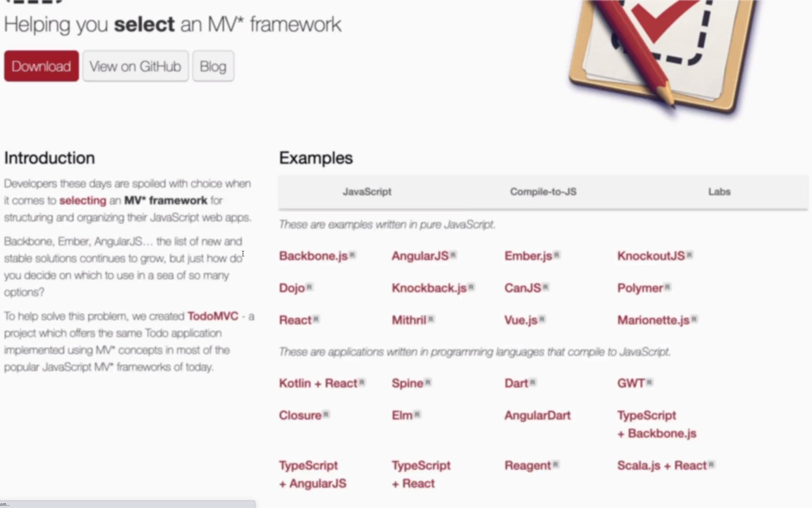Click the Blog navigation link

[x=213, y=66]
